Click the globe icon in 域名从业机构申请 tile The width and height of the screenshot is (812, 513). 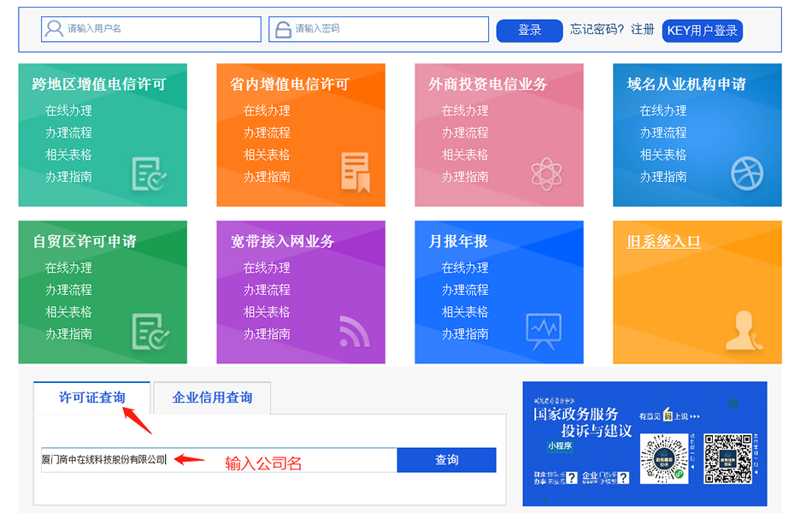746,174
